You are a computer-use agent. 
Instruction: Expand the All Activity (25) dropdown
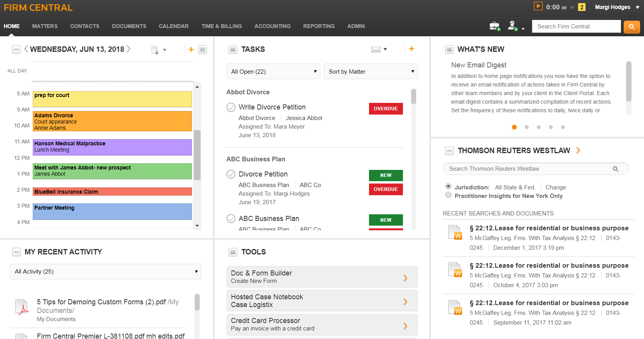[106, 272]
